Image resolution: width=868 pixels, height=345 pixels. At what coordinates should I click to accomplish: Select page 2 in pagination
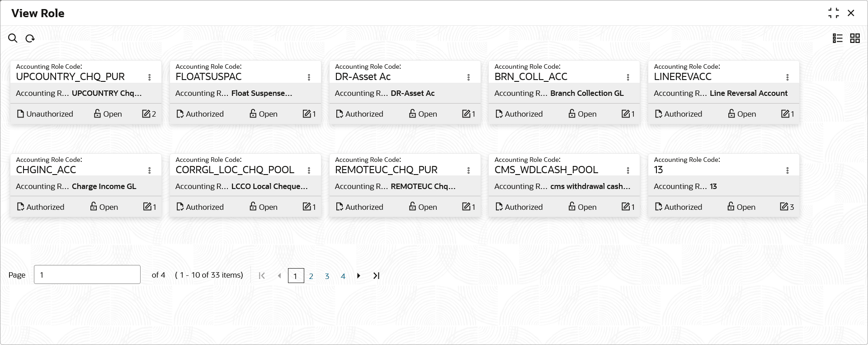[311, 276]
